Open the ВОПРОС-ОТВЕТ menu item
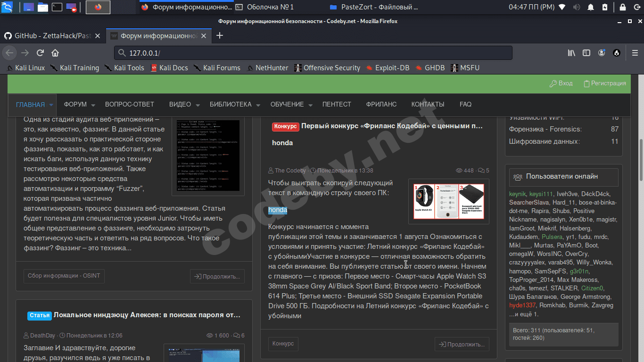The image size is (644, 362). click(130, 105)
